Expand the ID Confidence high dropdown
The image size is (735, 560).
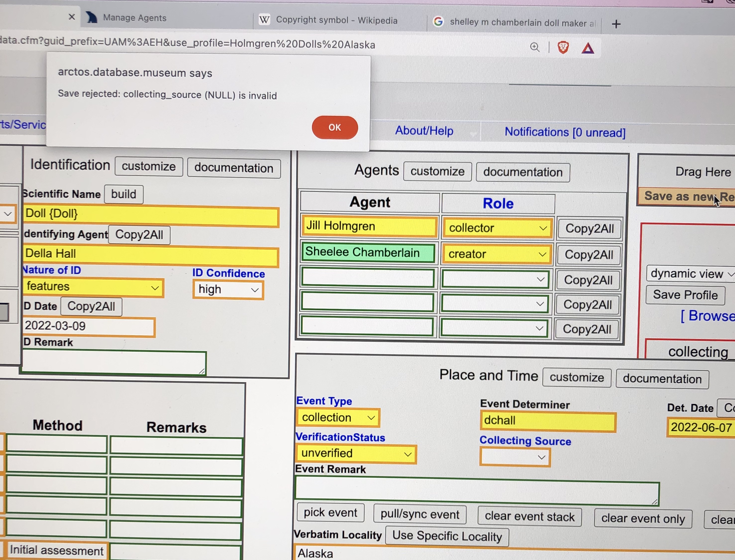[228, 289]
